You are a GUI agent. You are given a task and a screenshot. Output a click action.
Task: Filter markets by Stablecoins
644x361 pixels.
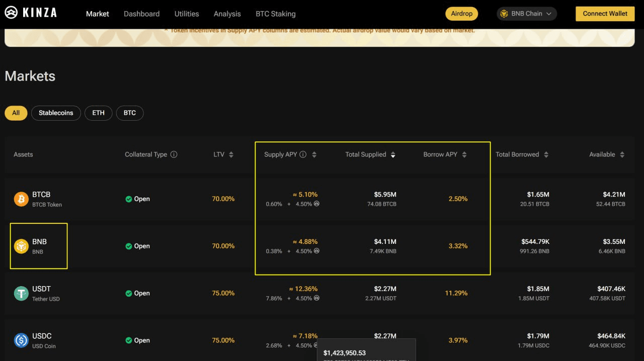tap(56, 113)
